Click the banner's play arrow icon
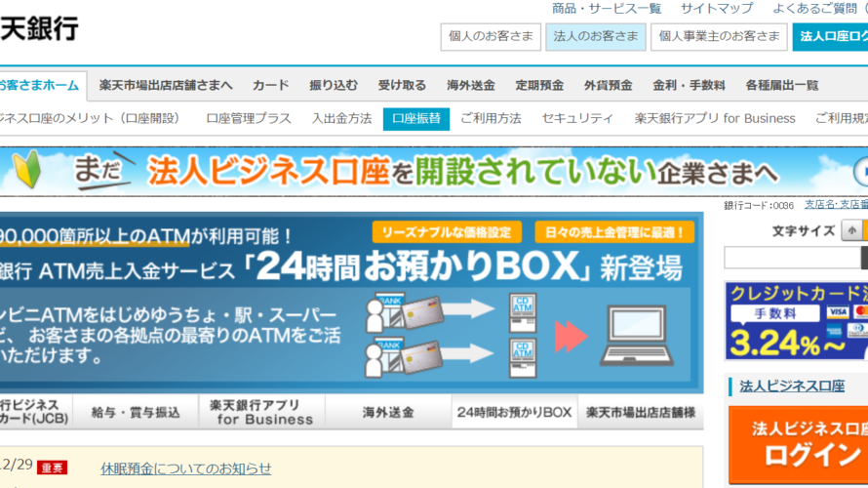This screenshot has width=868, height=488. tap(861, 171)
